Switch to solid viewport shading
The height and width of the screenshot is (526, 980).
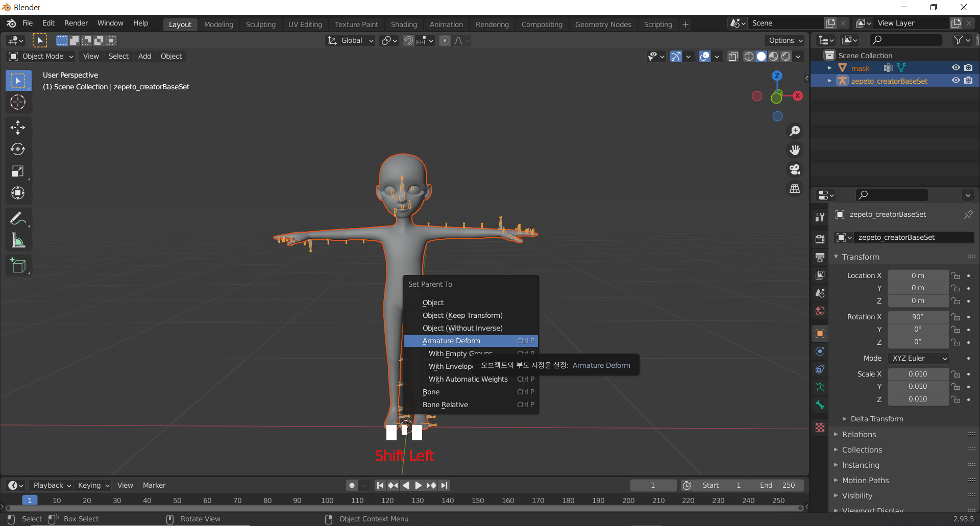tap(761, 57)
